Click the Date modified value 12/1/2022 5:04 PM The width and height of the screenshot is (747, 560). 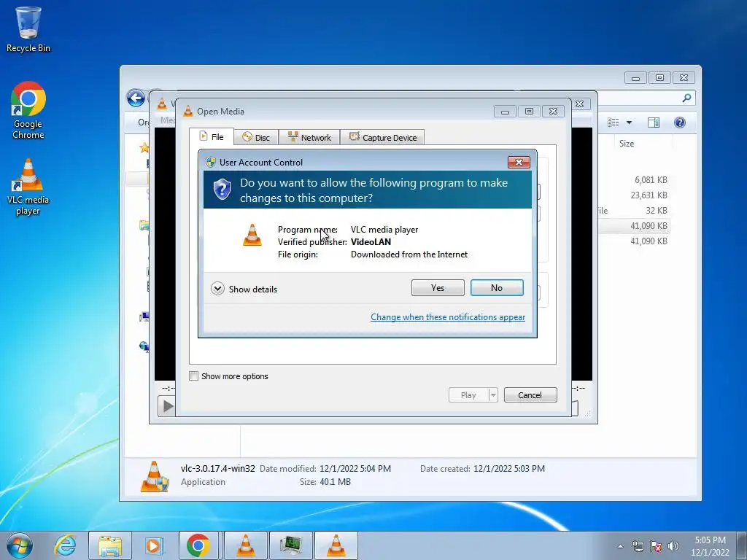click(355, 469)
